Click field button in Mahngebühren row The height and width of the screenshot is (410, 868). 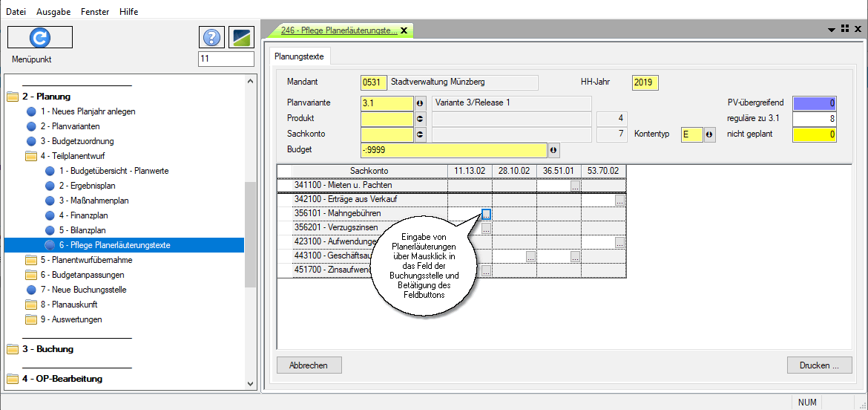486,214
